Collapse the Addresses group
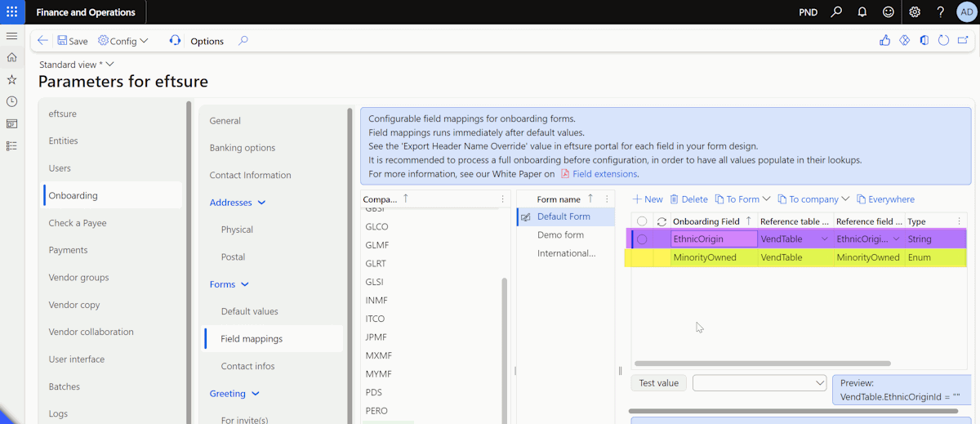 (237, 203)
